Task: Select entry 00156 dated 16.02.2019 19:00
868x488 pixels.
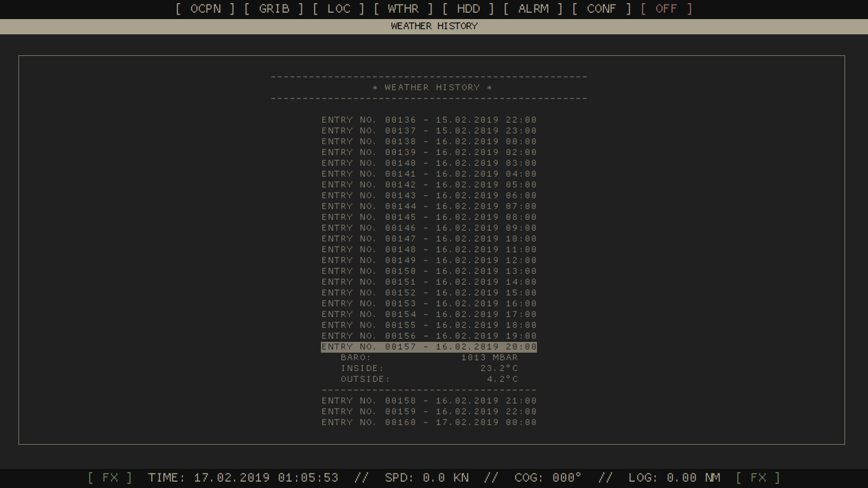Action: pyautogui.click(x=429, y=336)
